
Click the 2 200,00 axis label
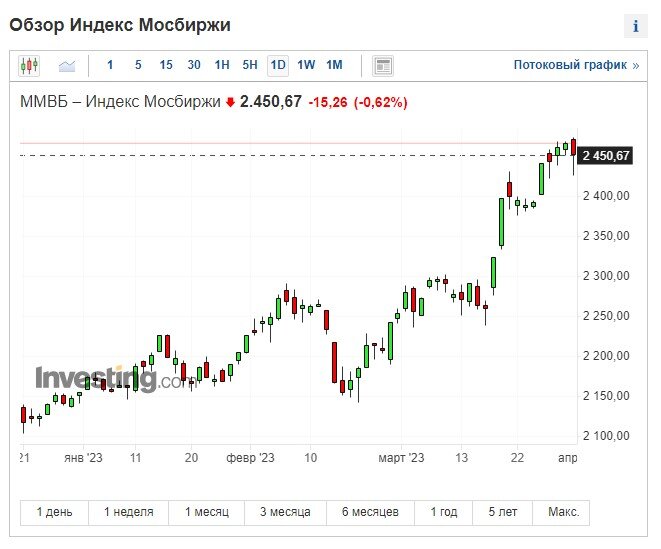click(x=606, y=356)
